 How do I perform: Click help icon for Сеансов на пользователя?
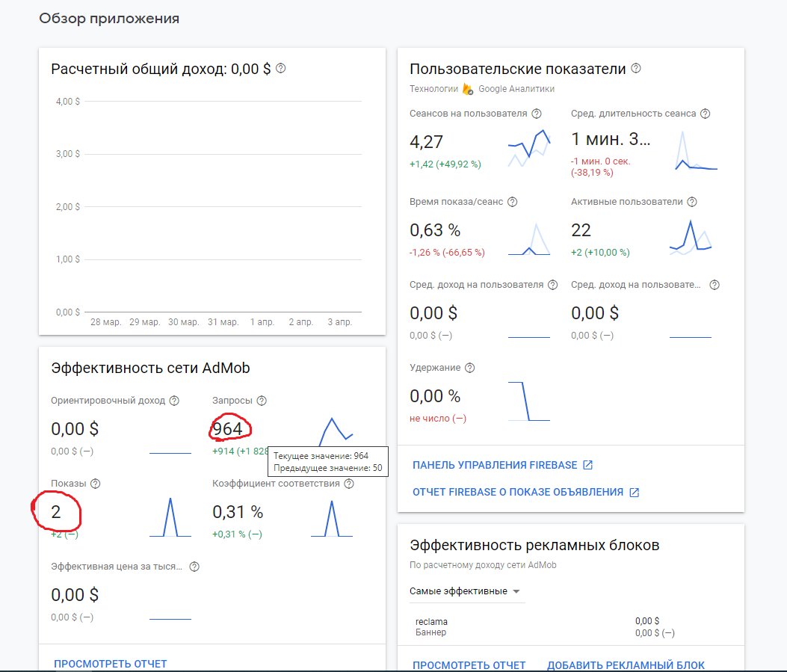537,114
